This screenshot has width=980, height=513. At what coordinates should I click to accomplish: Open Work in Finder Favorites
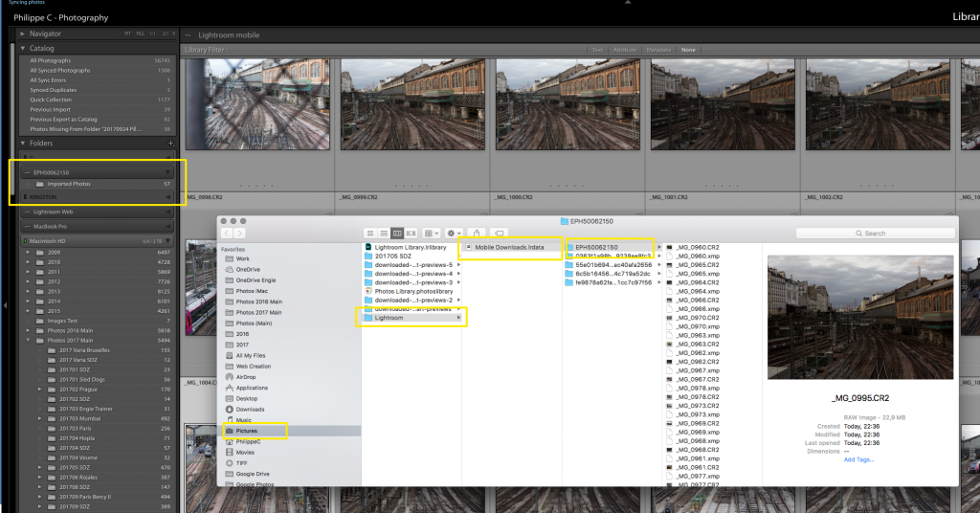pyautogui.click(x=242, y=258)
